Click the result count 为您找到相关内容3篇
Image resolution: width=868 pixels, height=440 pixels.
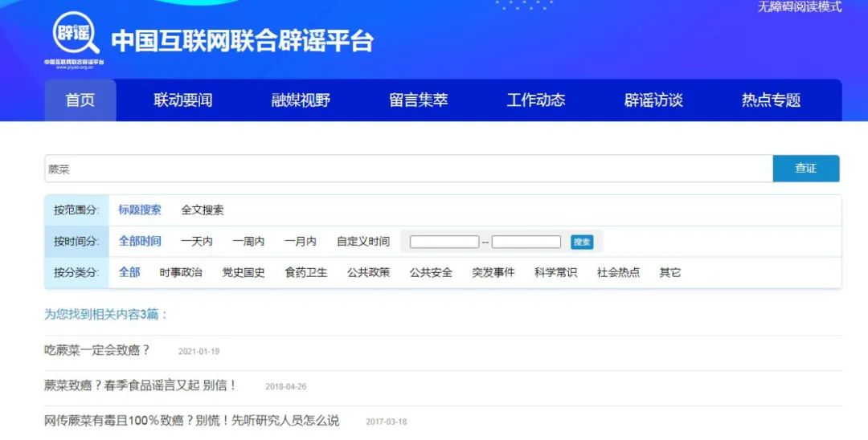click(105, 315)
